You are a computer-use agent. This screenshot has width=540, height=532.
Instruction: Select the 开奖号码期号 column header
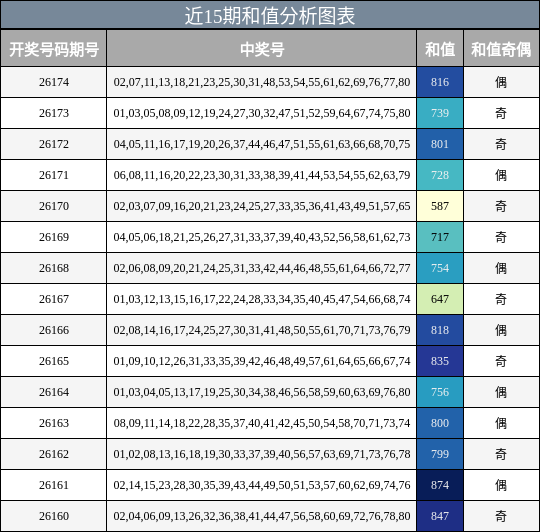pyautogui.click(x=54, y=49)
